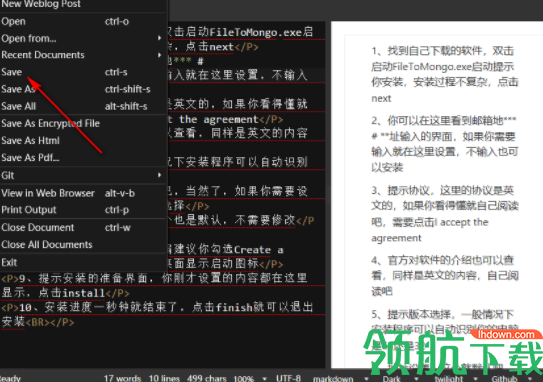The width and height of the screenshot is (543, 382).
Task: Expand the Git submenu arrow
Action: pyautogui.click(x=159, y=175)
